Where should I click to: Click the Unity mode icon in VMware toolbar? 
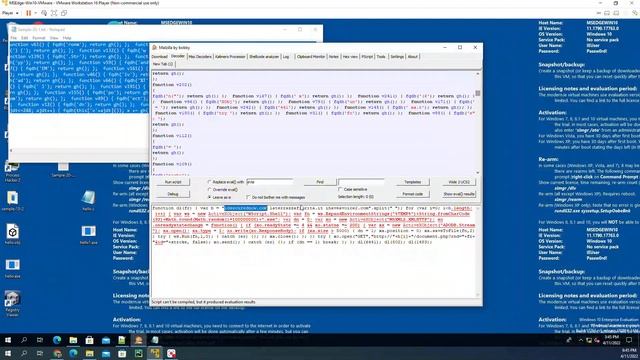tap(64, 13)
